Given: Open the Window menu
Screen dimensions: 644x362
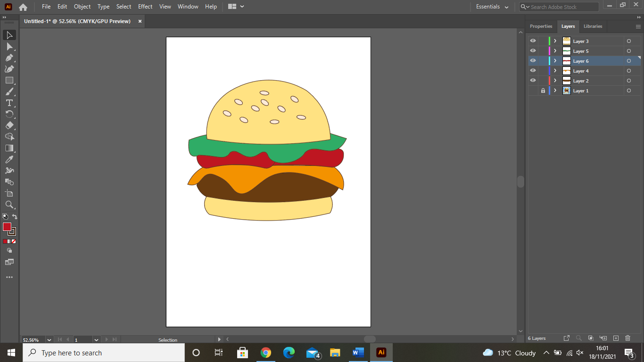Looking at the screenshot, I should pyautogui.click(x=188, y=7).
